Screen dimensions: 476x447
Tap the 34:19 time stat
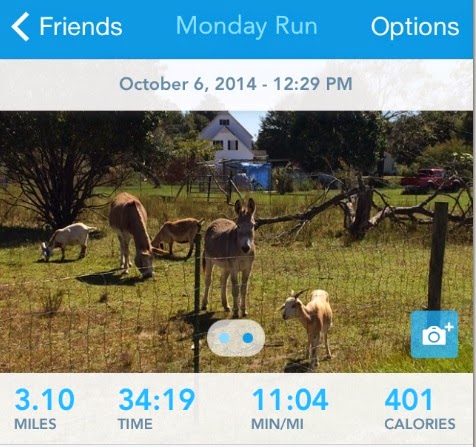pyautogui.click(x=157, y=399)
